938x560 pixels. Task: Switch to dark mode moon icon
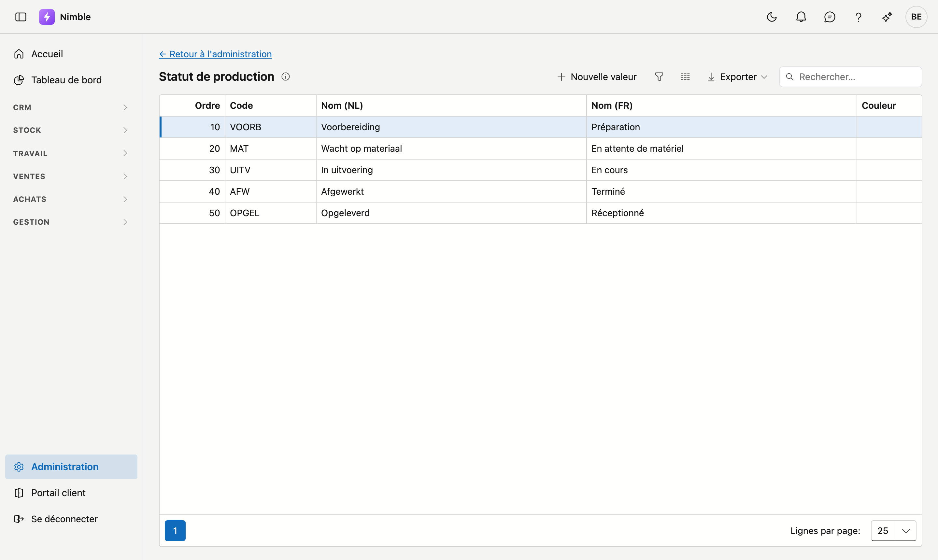[x=772, y=17]
